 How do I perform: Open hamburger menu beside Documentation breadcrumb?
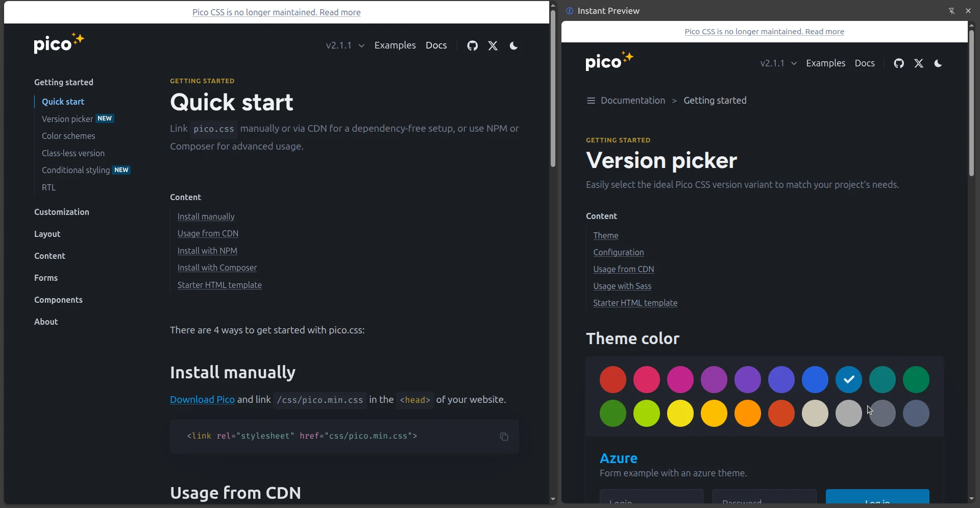pos(591,101)
